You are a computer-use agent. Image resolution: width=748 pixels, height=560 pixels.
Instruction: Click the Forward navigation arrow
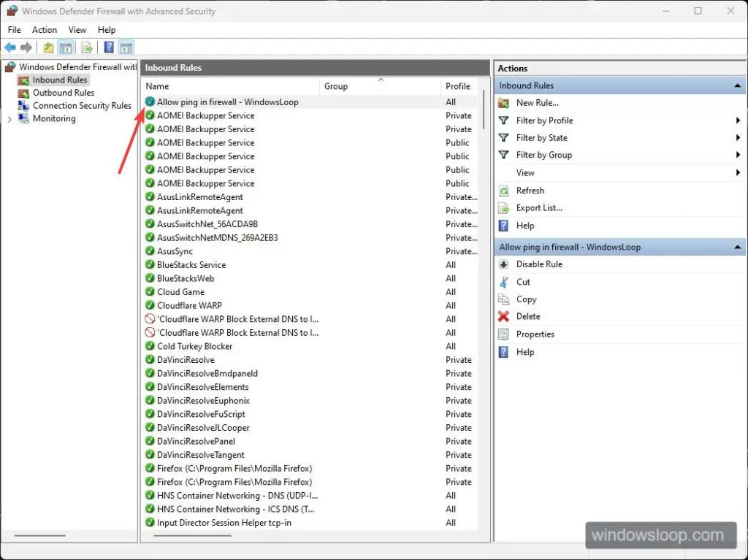[27, 47]
